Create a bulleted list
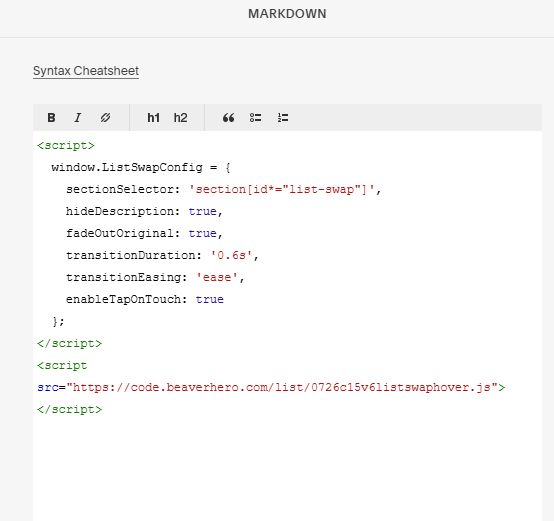This screenshot has height=521, width=554. tap(255, 118)
